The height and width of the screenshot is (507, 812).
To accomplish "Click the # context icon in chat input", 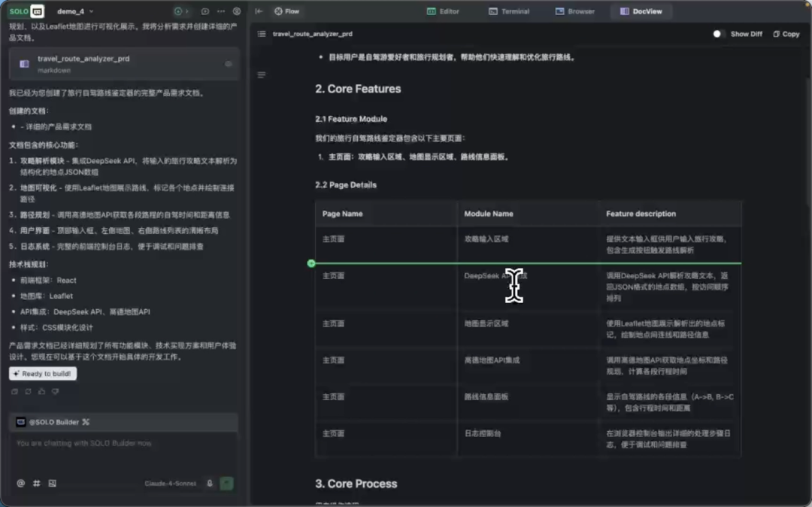I will pos(36,483).
